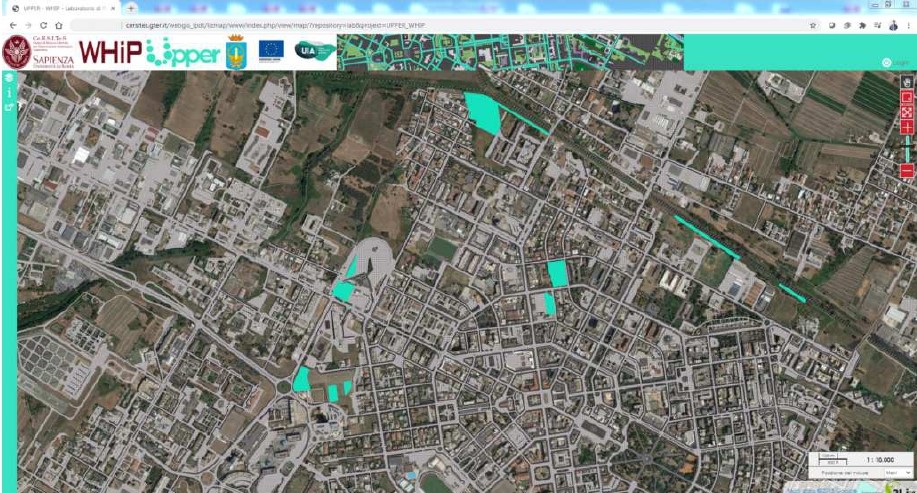Open a new browser tab
Viewport: 917px width, 493px height.
[x=131, y=8]
